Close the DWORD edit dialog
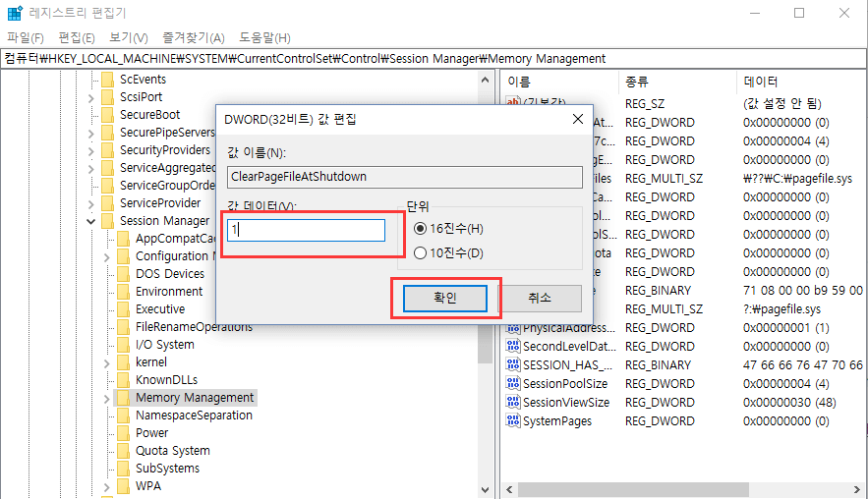The image size is (868, 499). point(575,119)
